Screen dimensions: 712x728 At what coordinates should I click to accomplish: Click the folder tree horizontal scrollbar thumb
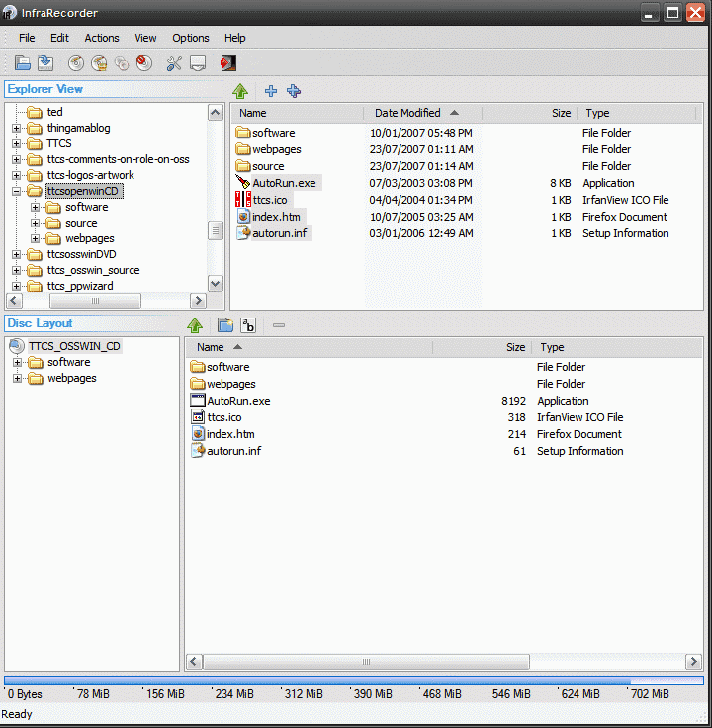point(95,301)
